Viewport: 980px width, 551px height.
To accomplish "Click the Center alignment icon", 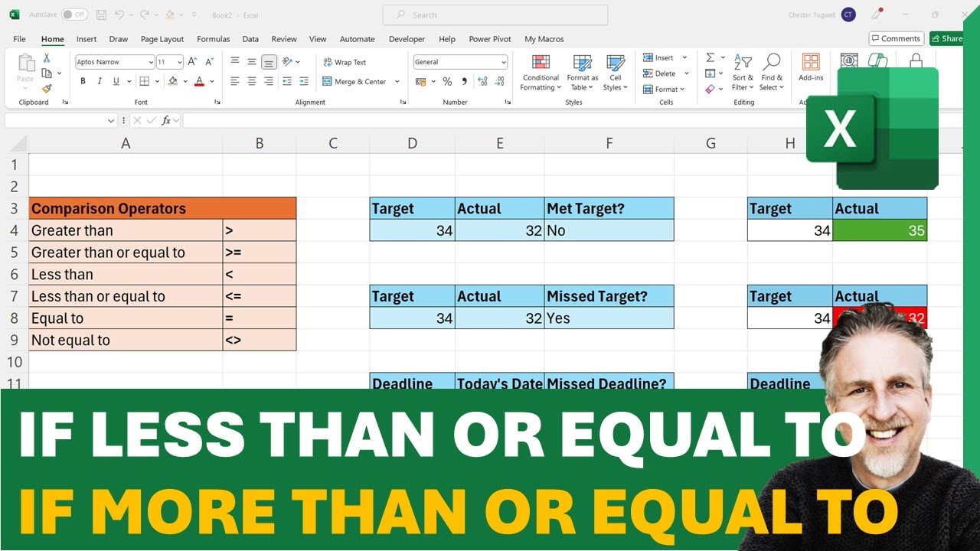I will 252,81.
